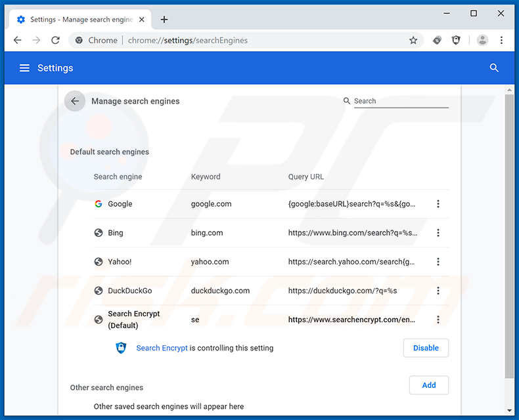Viewport: 519px width, 420px height.
Task: Click the vertical scrollbar thumb
Action: (x=509, y=236)
